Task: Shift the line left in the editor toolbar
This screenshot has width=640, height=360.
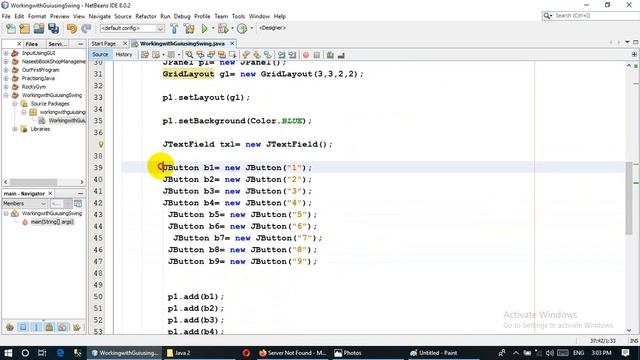Action: [x=282, y=55]
